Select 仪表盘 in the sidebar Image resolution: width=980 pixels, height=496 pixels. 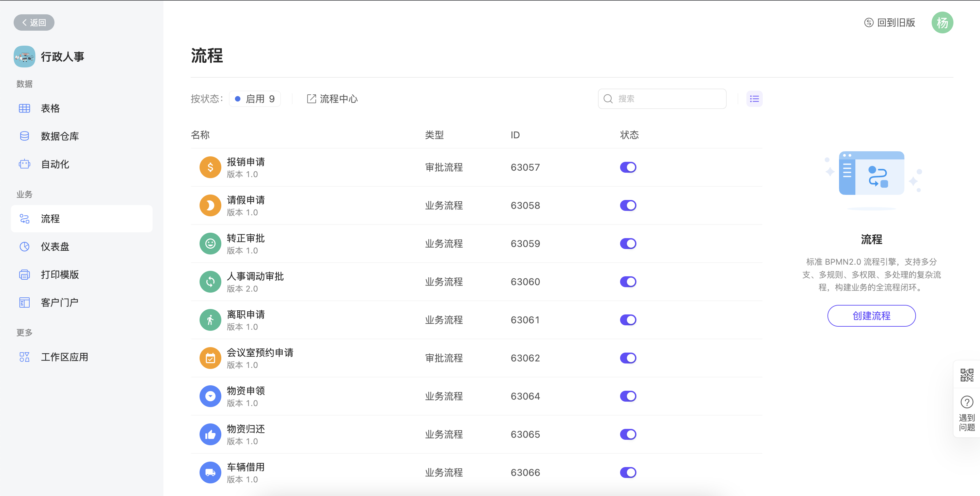(55, 247)
